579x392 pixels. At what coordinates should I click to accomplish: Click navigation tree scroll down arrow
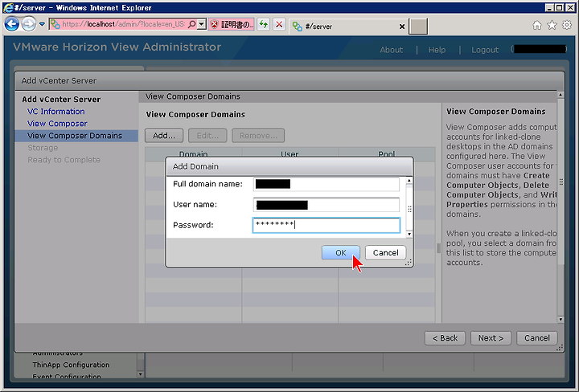point(140,374)
